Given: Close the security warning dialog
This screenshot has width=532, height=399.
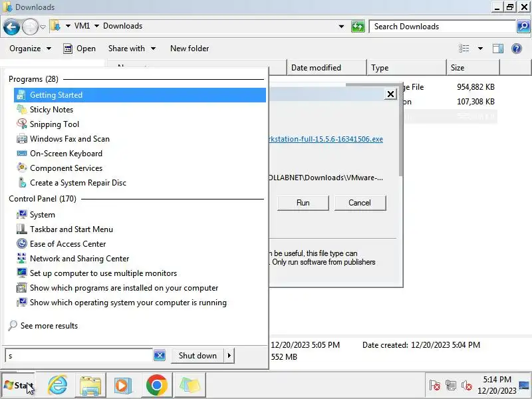Looking at the screenshot, I should pyautogui.click(x=390, y=94).
